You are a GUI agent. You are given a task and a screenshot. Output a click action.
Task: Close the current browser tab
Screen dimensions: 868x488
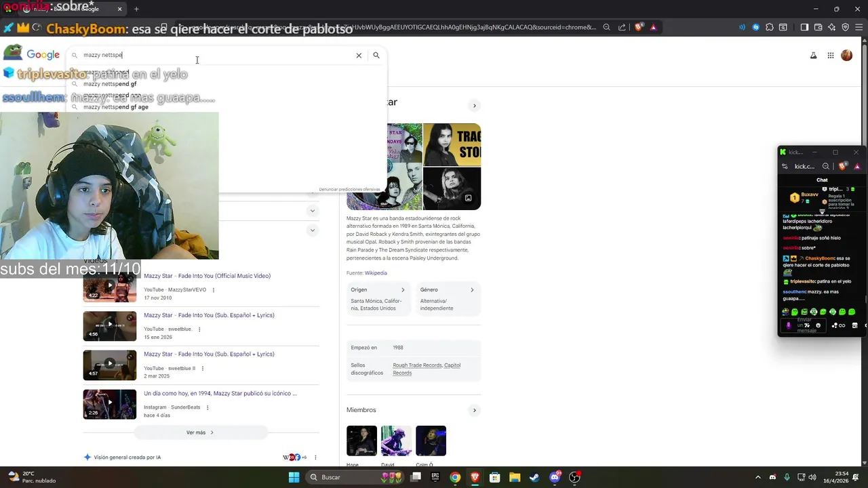[x=120, y=9]
